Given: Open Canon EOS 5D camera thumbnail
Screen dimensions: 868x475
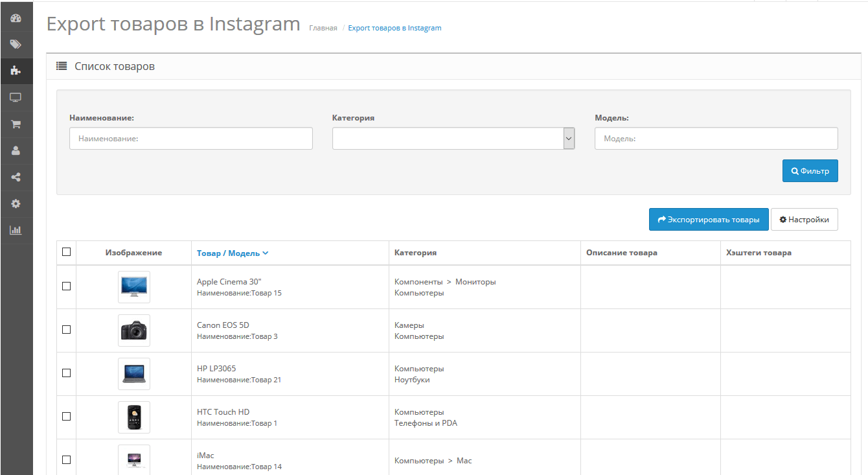Looking at the screenshot, I should (x=134, y=330).
